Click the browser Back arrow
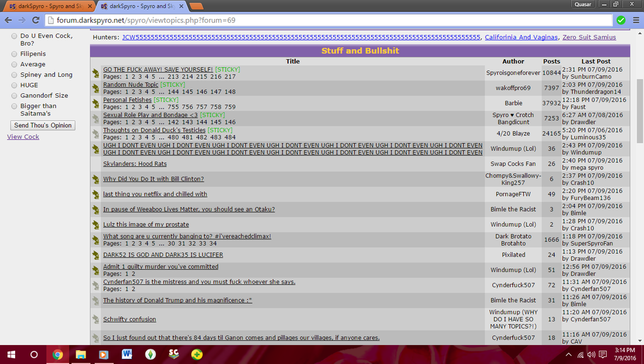Viewport: 644px width, 364px height. pos(8,20)
